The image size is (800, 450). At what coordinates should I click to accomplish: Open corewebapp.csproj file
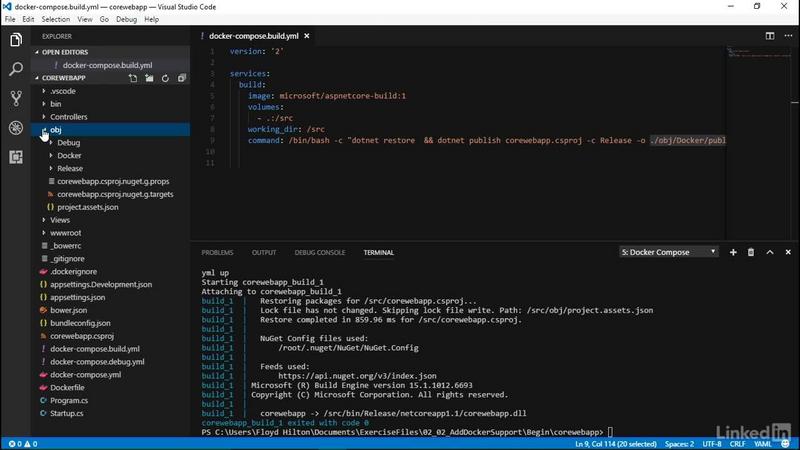click(82, 336)
